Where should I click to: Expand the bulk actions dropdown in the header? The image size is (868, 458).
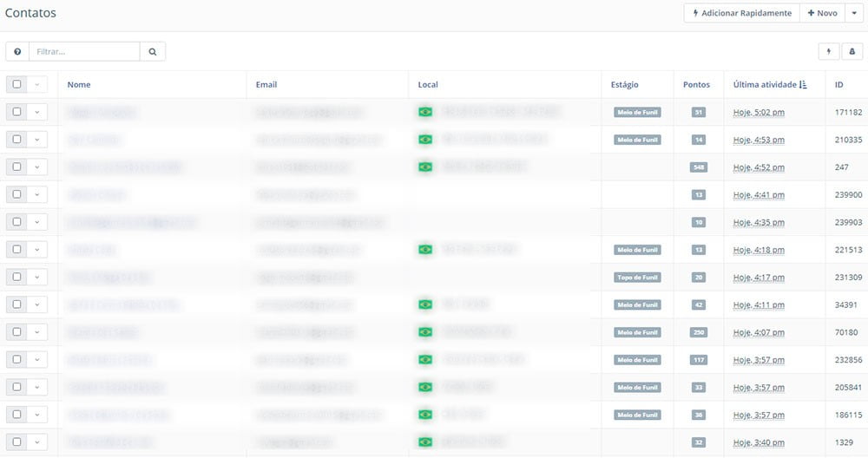pyautogui.click(x=37, y=85)
